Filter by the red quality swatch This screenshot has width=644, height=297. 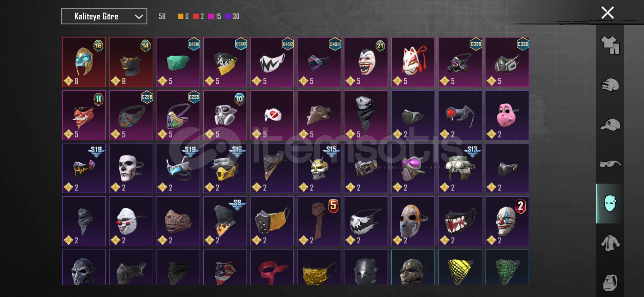pyautogui.click(x=196, y=16)
